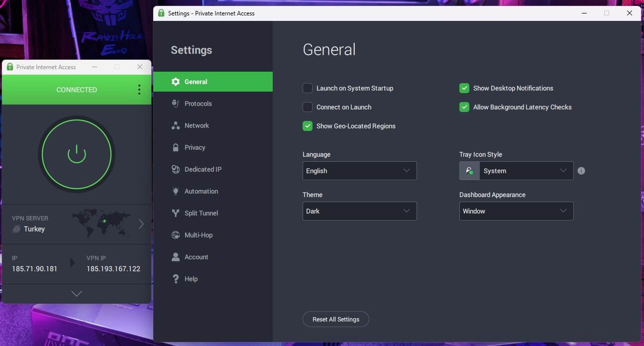This screenshot has height=346, width=644.
Task: Click the General gear icon in sidebar
Action: click(175, 82)
